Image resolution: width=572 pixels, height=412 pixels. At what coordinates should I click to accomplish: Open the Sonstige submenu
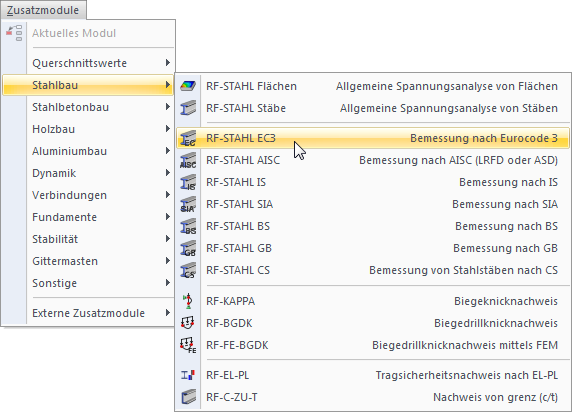tap(88, 283)
